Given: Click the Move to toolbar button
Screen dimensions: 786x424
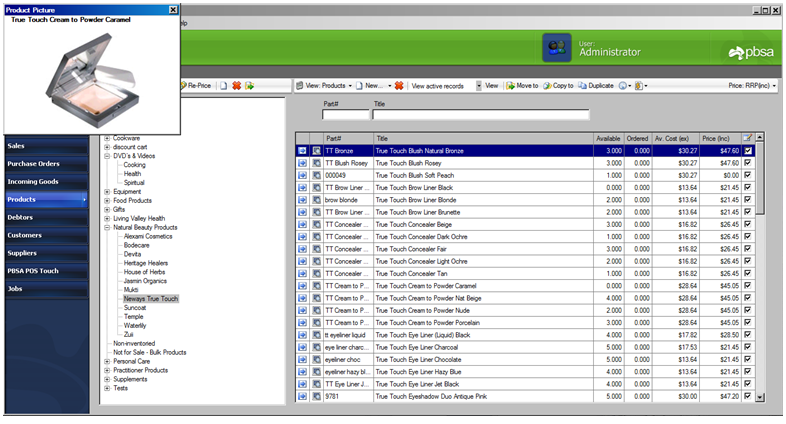Looking at the screenshot, I should pos(522,86).
